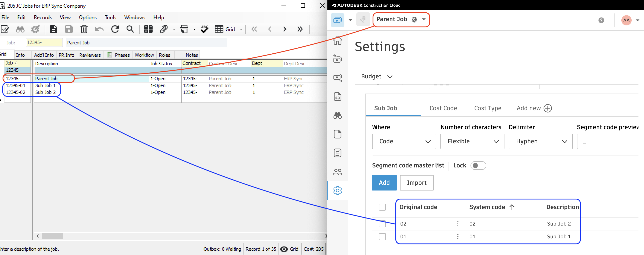644x255 pixels.
Task: Click the Grid view toolbar button
Action: 225,29
